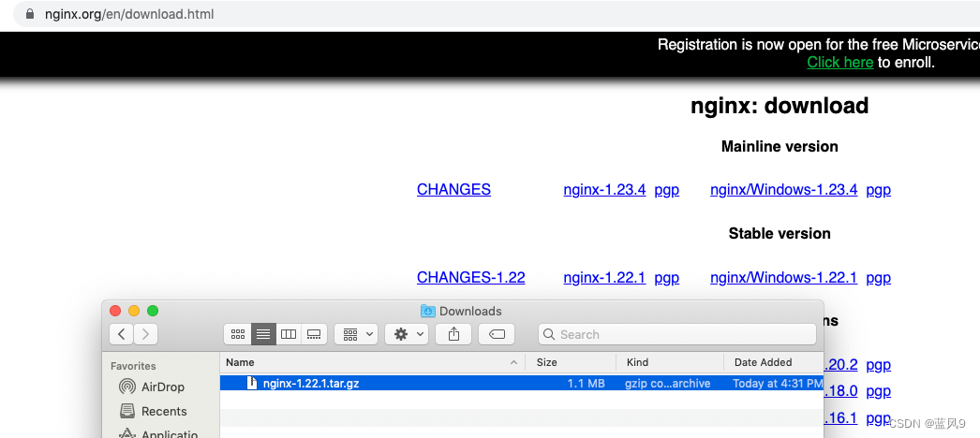The width and height of the screenshot is (980, 438).
Task: Open pgp signature next to nginx-1.22.1
Action: click(667, 278)
